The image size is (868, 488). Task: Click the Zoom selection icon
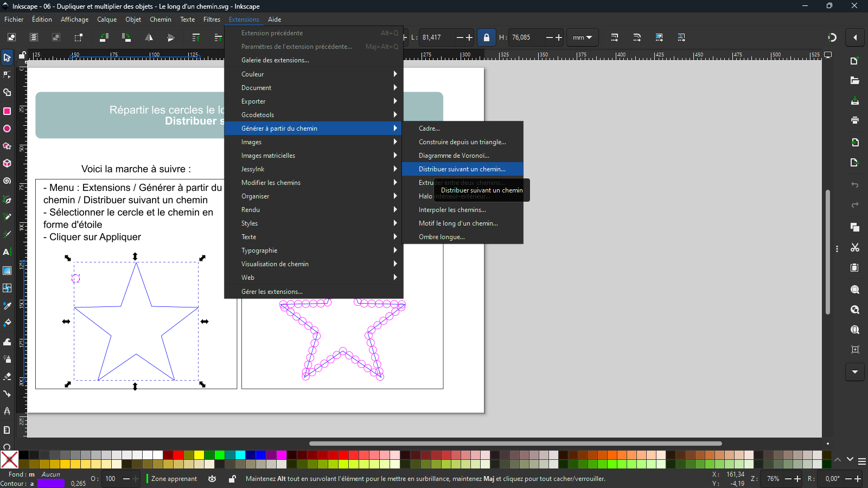pos(855,290)
